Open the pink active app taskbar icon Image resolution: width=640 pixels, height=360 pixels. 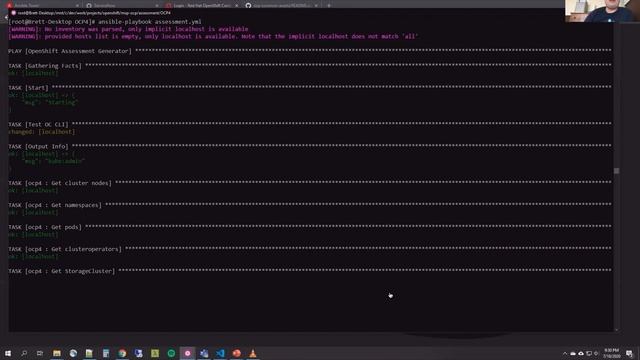187,353
